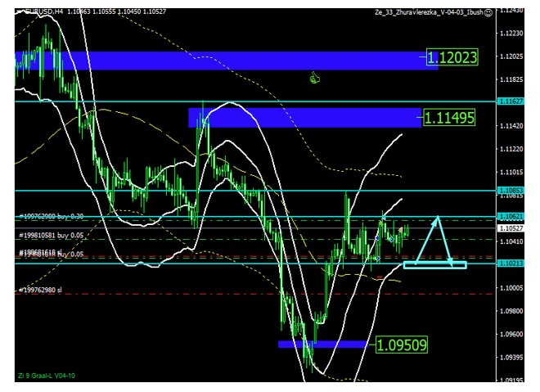Select the blue zone rectangle at 1.11495
The image size is (540, 392).
[304, 118]
